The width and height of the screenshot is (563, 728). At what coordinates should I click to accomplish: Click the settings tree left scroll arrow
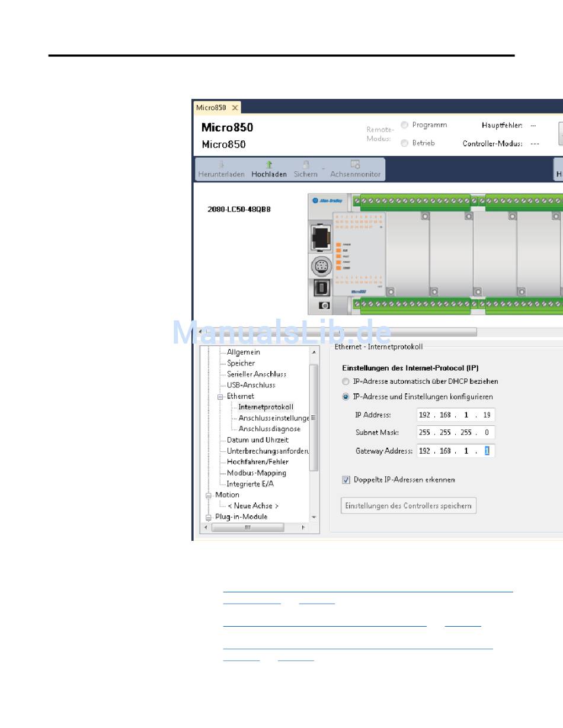[206, 527]
